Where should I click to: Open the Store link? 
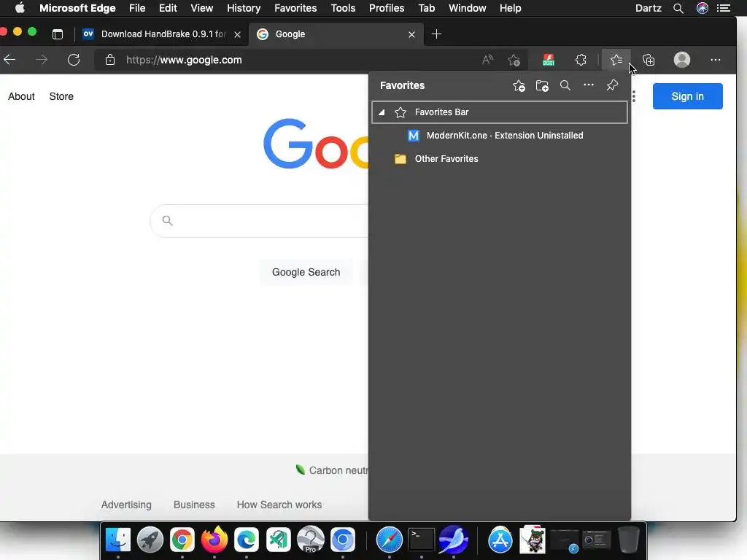point(61,97)
